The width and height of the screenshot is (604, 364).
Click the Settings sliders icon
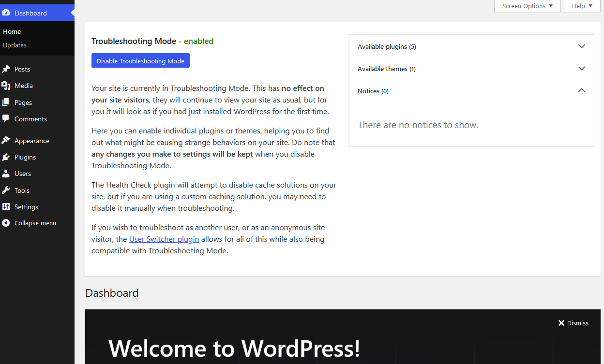(x=6, y=207)
